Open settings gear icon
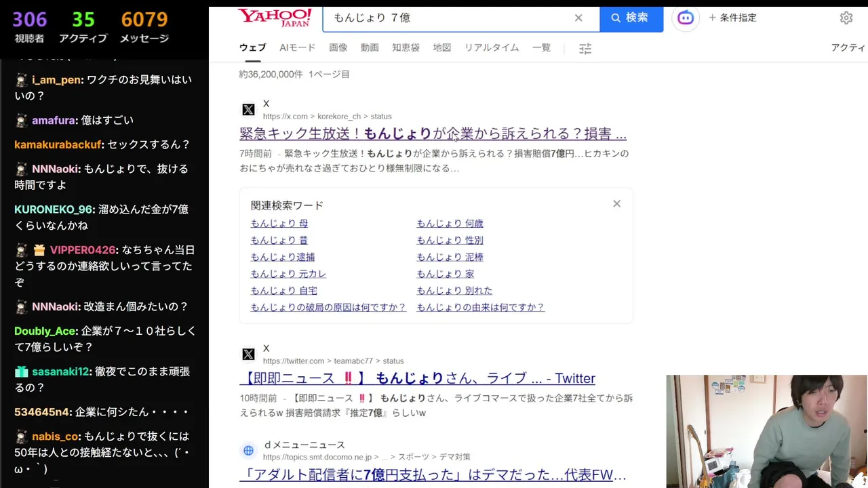The height and width of the screenshot is (488, 868). (x=846, y=18)
